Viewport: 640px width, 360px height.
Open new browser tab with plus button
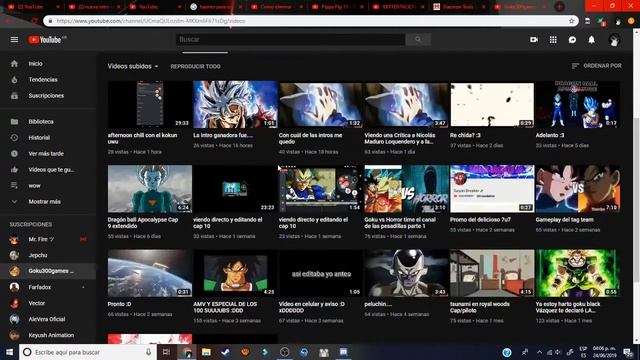560,7
